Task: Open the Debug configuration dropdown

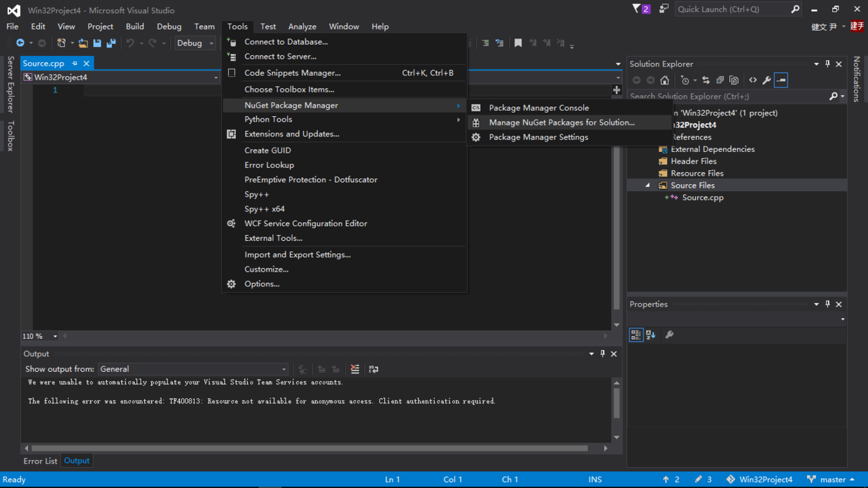Action: [195, 43]
